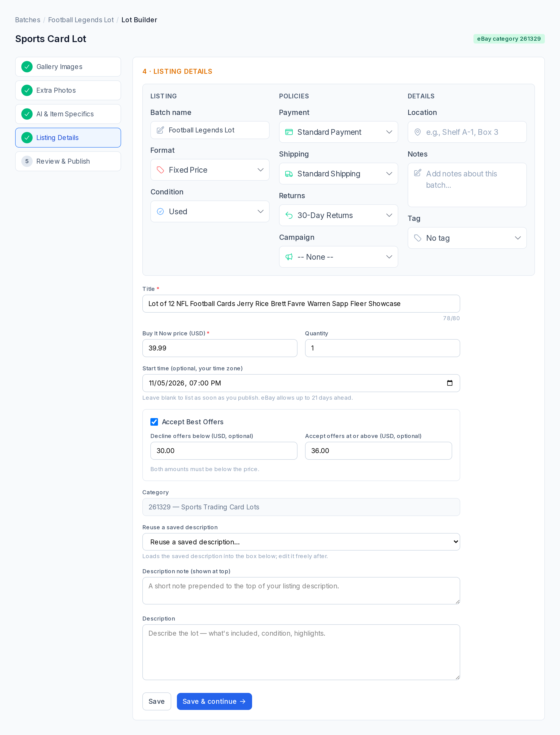Open the Standard Payment dropdown
Screen dimensions: 560x735
pos(339,132)
